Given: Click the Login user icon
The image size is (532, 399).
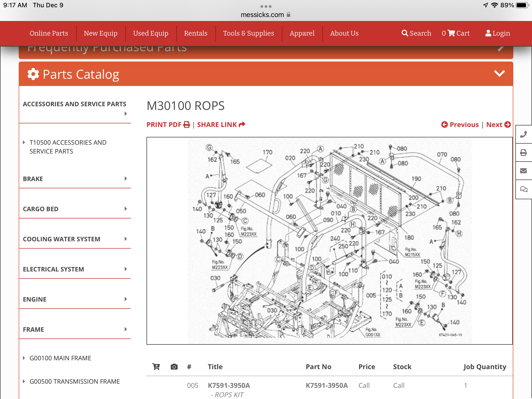Looking at the screenshot, I should [x=488, y=33].
